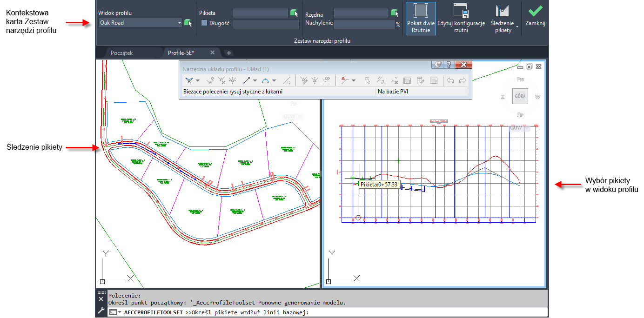Click the convert AutoCAD line and spline tool
Screen dimensions: 644x318
pyautogui.click(x=287, y=80)
